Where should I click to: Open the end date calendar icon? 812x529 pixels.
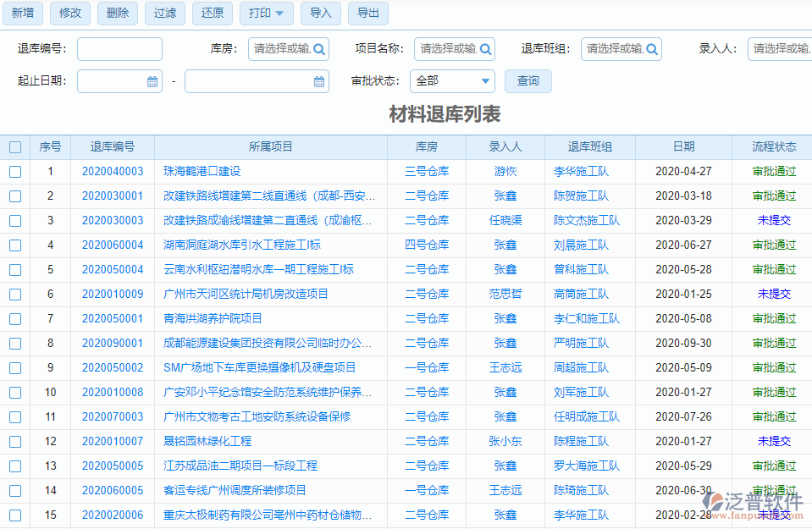tap(319, 82)
